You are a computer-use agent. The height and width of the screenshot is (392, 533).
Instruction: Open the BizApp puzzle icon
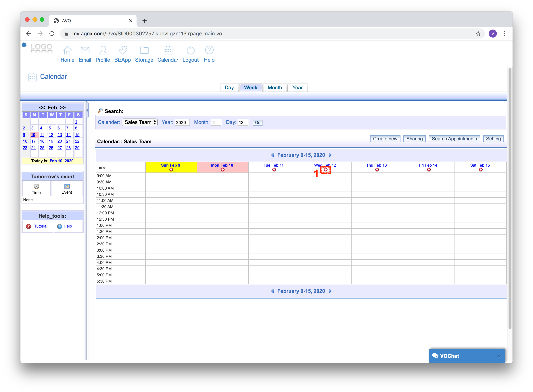[122, 50]
